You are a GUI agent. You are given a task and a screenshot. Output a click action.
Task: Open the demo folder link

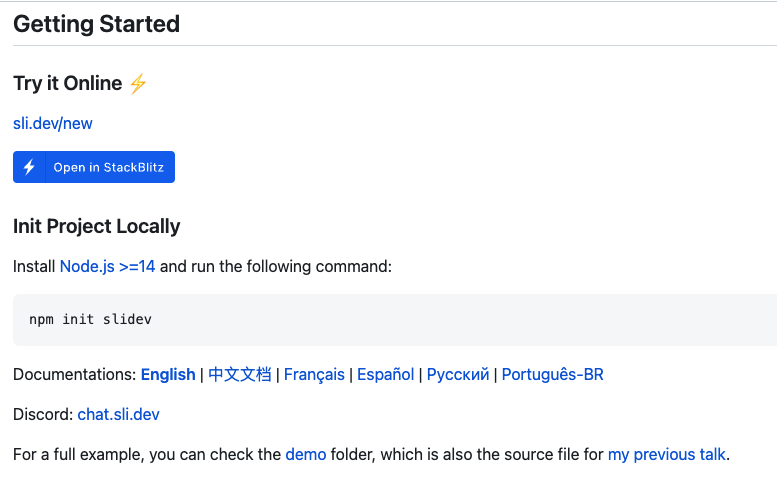[x=306, y=454]
